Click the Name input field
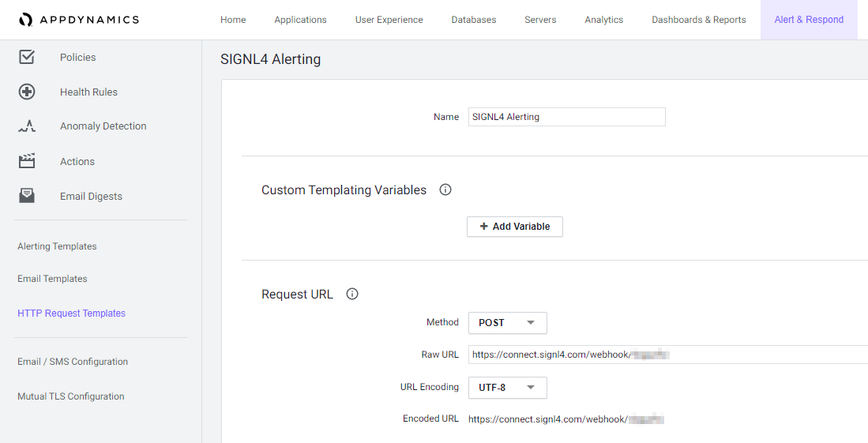868x443 pixels. [567, 117]
